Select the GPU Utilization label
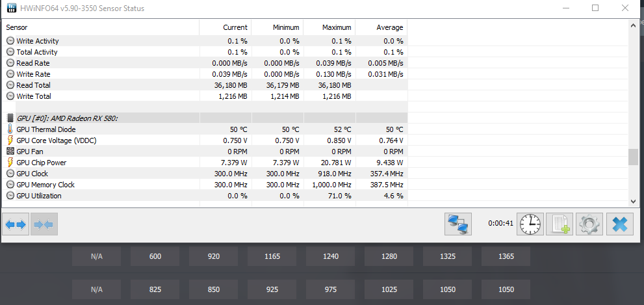Screen dimensions: 644x305 tap(39, 196)
